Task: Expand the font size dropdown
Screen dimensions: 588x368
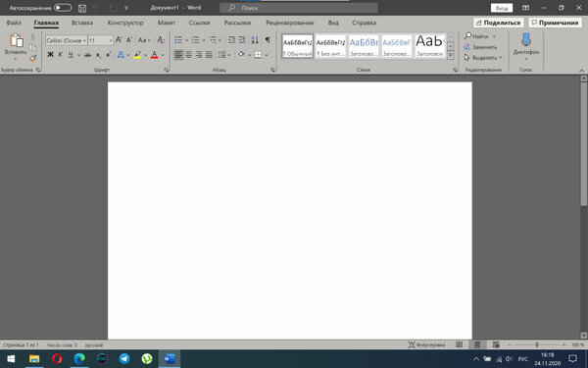Action: (111, 40)
